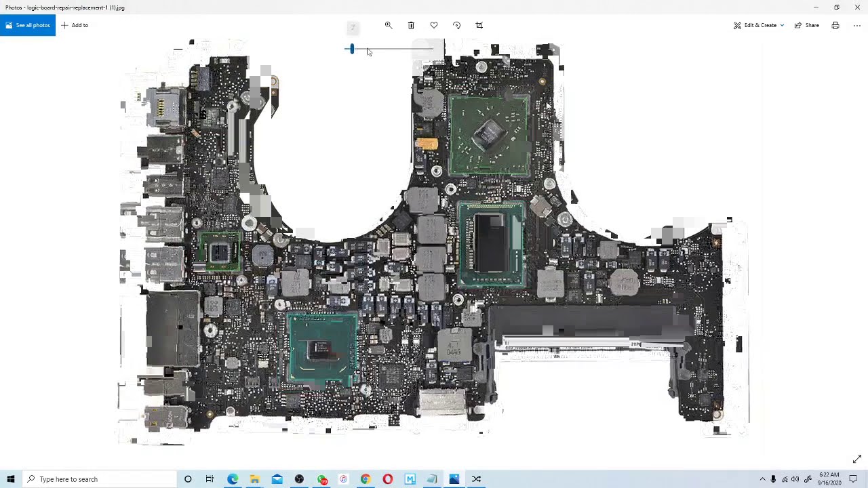Open volume control in system tray
The width and height of the screenshot is (868, 488).
tap(795, 479)
